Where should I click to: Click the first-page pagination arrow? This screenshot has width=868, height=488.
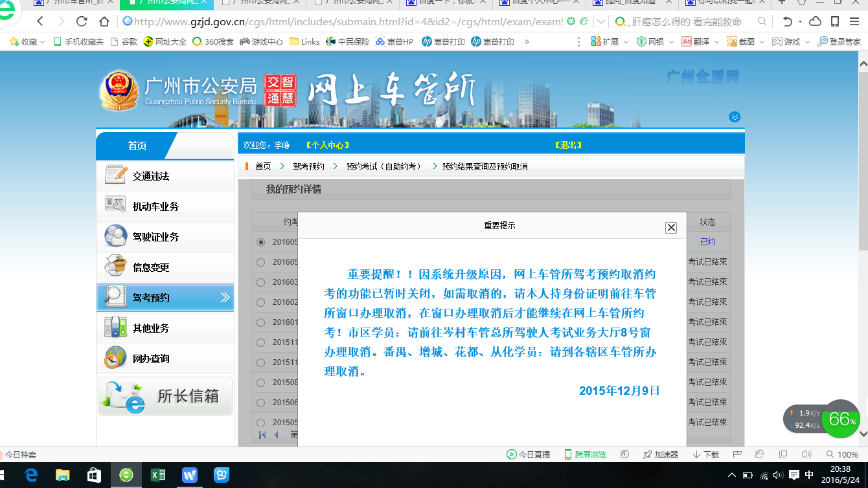[262, 435]
